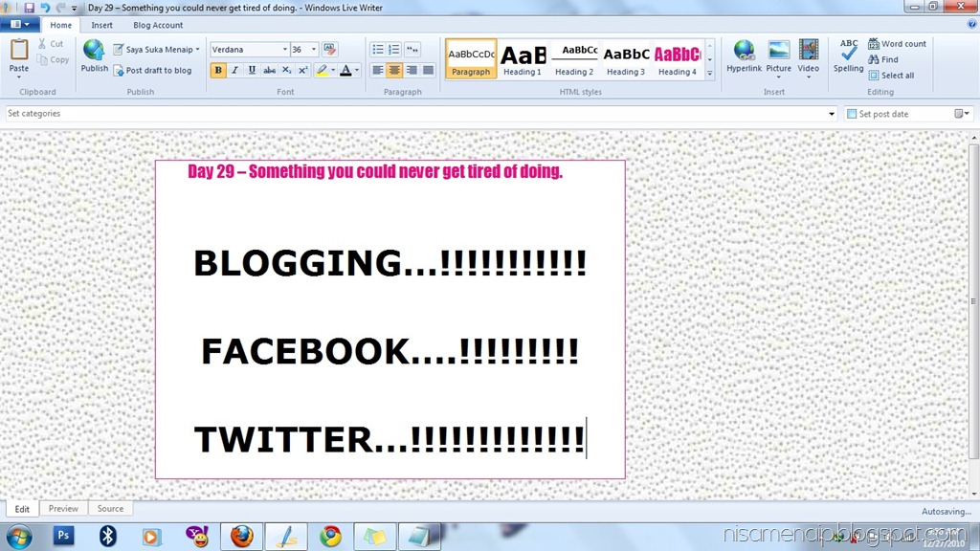
Task: Open font color options arrow
Action: point(357,71)
